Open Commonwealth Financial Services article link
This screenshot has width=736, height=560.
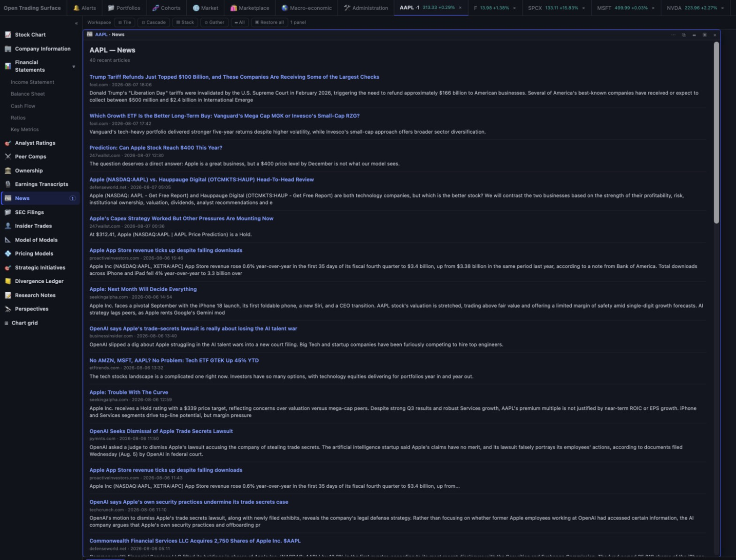pyautogui.click(x=195, y=541)
